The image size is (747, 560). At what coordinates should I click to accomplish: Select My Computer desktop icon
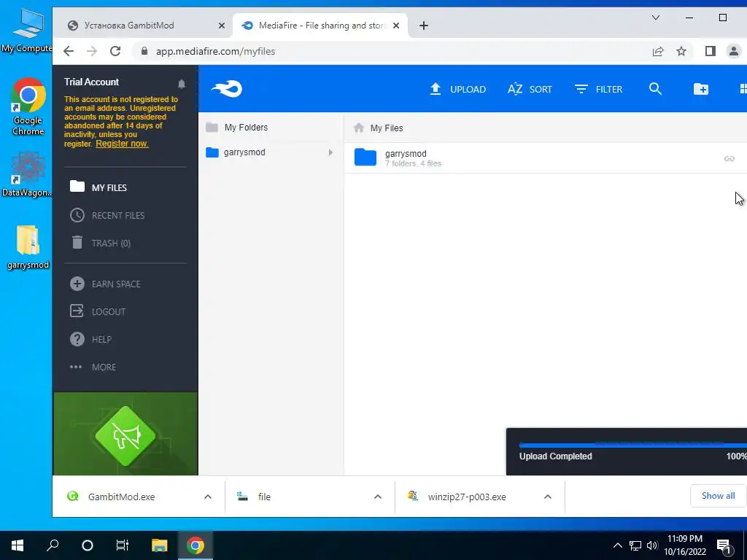tap(27, 31)
